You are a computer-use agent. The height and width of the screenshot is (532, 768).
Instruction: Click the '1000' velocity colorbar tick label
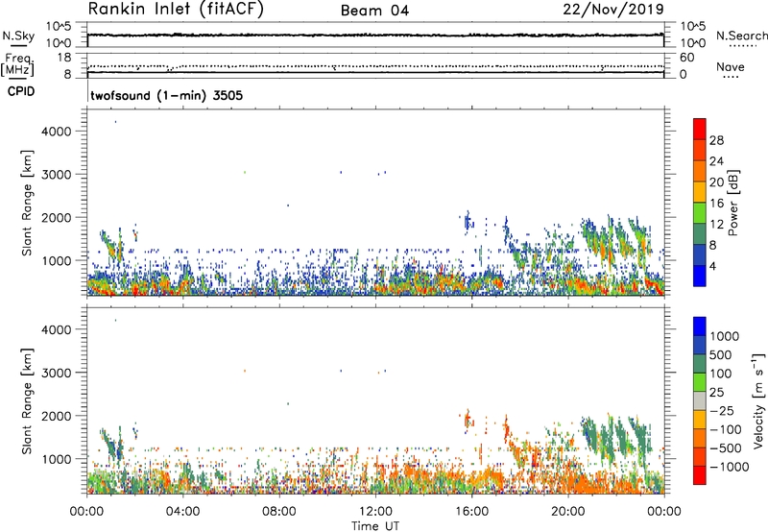[725, 336]
